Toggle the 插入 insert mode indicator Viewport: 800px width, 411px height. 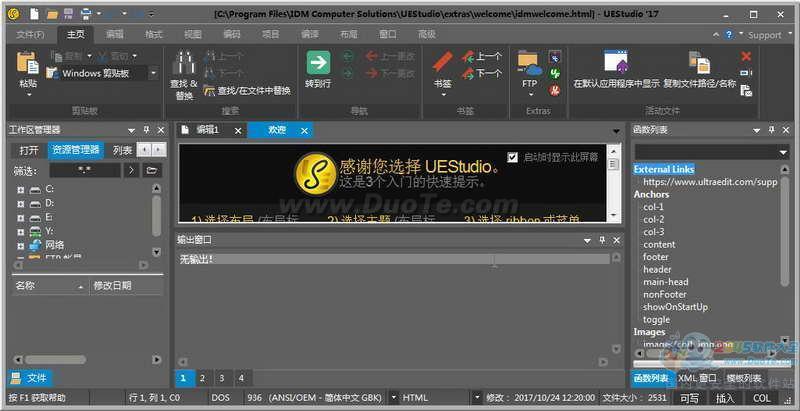click(725, 397)
